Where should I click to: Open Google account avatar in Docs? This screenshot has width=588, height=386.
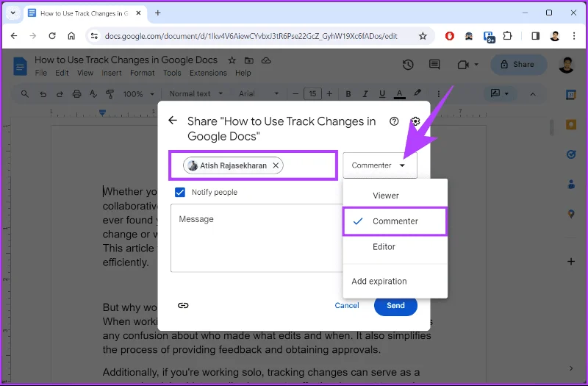[566, 65]
